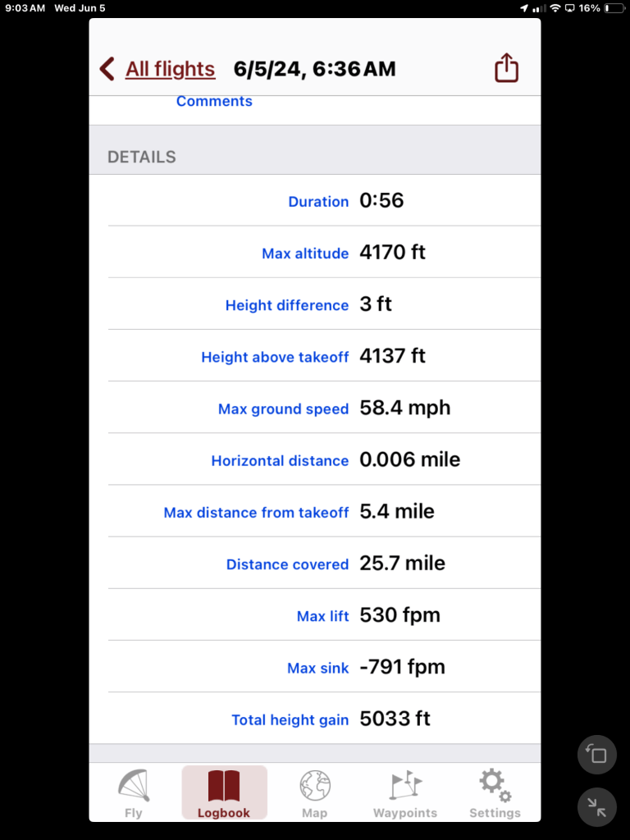Open the Map globe icon
This screenshot has height=840, width=630.
pos(314,786)
